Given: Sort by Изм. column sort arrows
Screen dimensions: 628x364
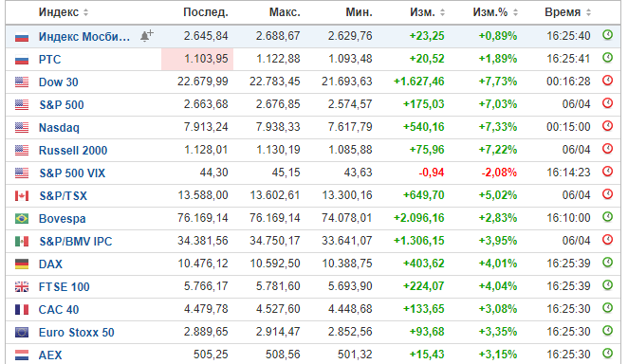Looking at the screenshot, I should (443, 13).
